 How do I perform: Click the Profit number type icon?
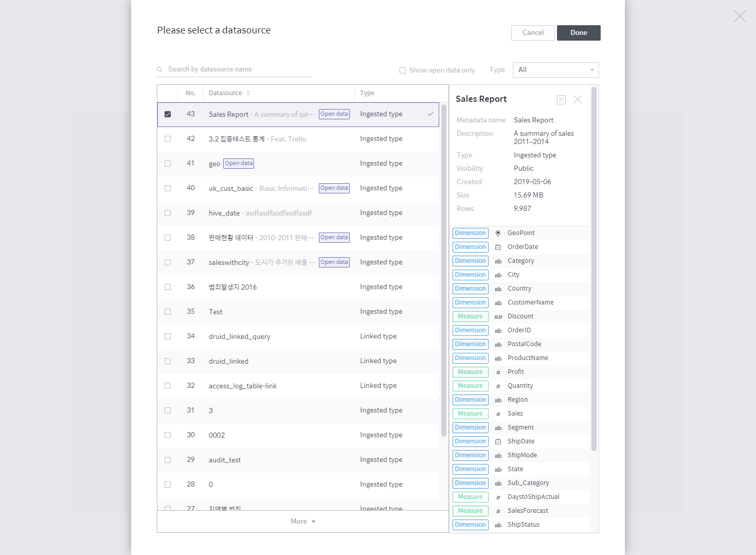pyautogui.click(x=498, y=372)
